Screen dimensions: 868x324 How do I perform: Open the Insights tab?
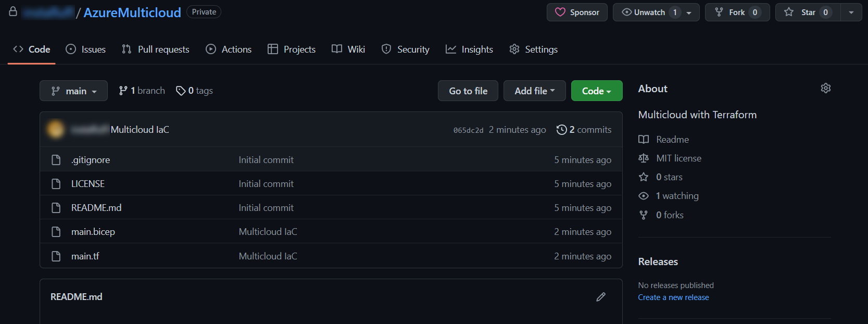(469, 49)
